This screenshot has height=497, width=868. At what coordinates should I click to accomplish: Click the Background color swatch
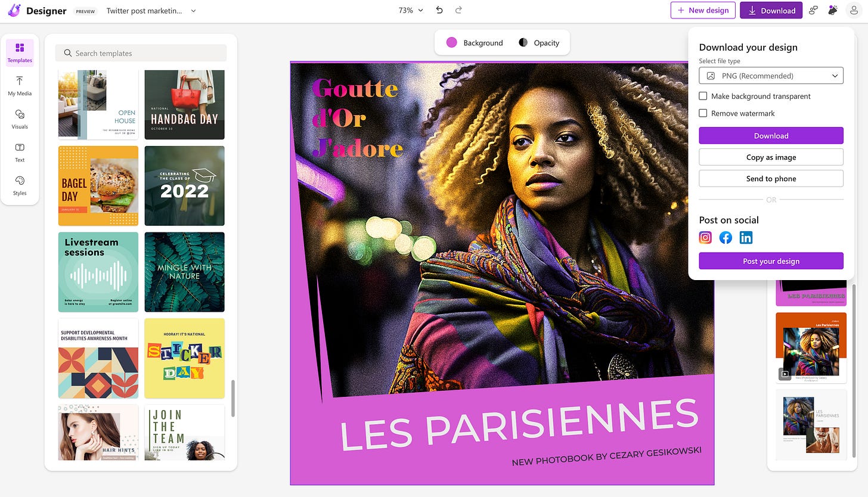452,42
